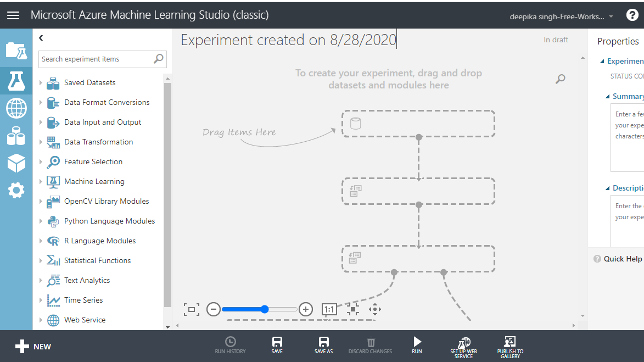This screenshot has width=644, height=362.
Task: Open the hamburger navigation menu
Action: 13,15
